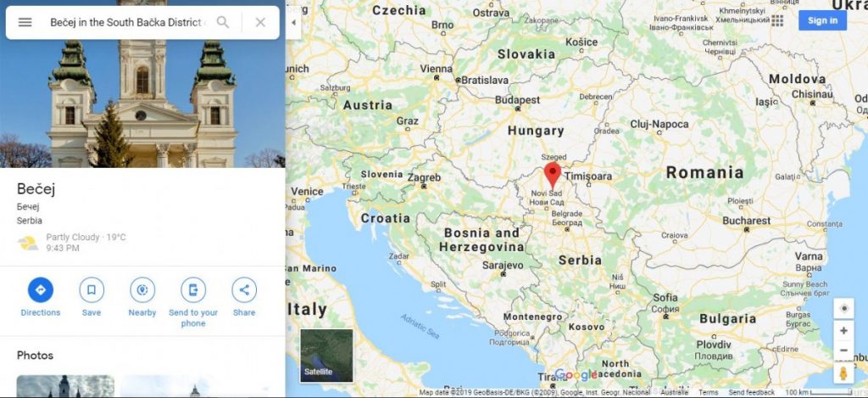Screen dimensions: 868x398
Task: Save Bečej to your places
Action: [x=92, y=297]
